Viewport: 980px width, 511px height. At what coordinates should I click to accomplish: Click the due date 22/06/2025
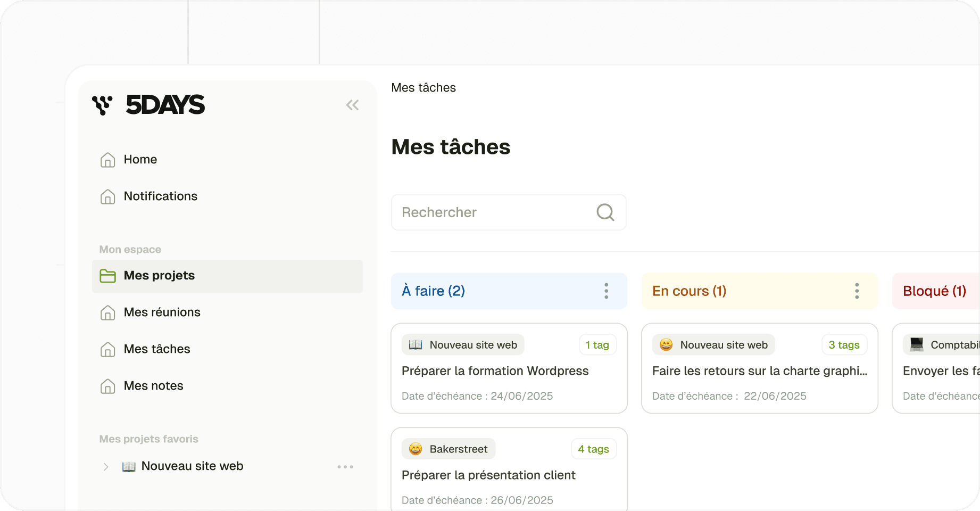click(775, 396)
